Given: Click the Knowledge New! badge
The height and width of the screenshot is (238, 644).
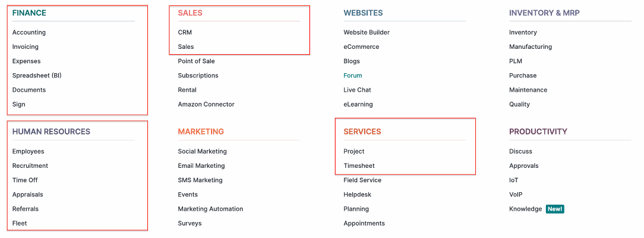Looking at the screenshot, I should [x=555, y=209].
